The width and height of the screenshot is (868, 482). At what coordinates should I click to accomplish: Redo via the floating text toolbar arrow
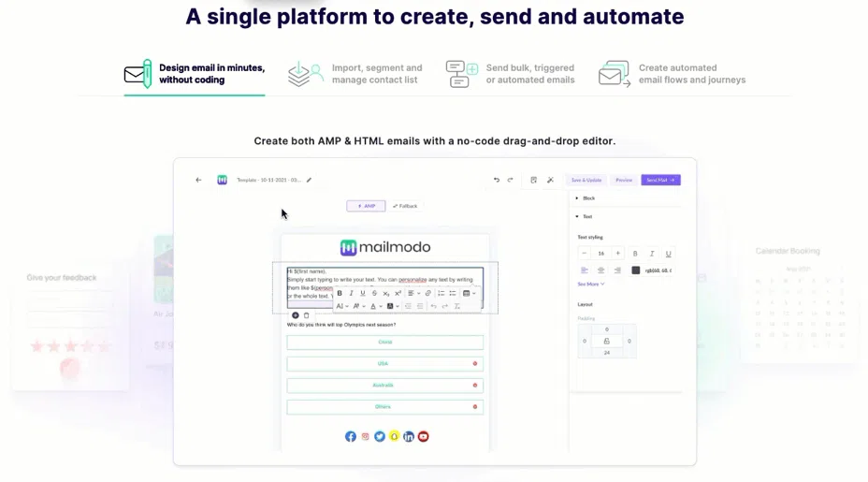(x=445, y=306)
